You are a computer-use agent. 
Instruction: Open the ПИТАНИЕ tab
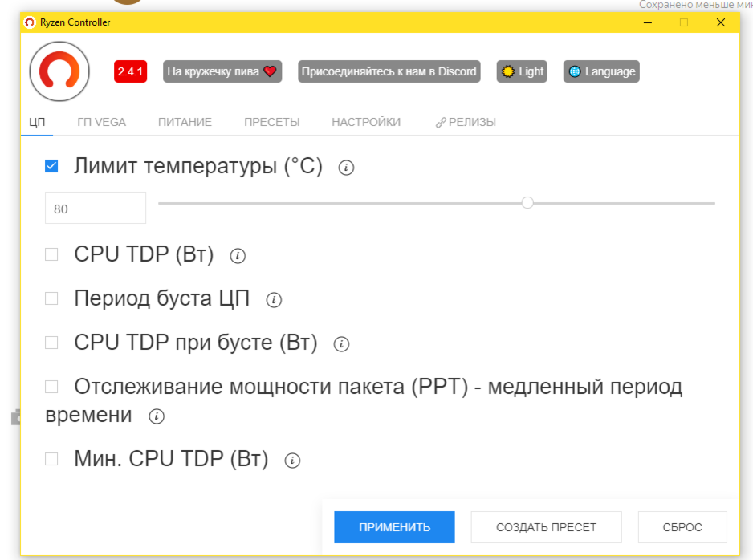[185, 123]
